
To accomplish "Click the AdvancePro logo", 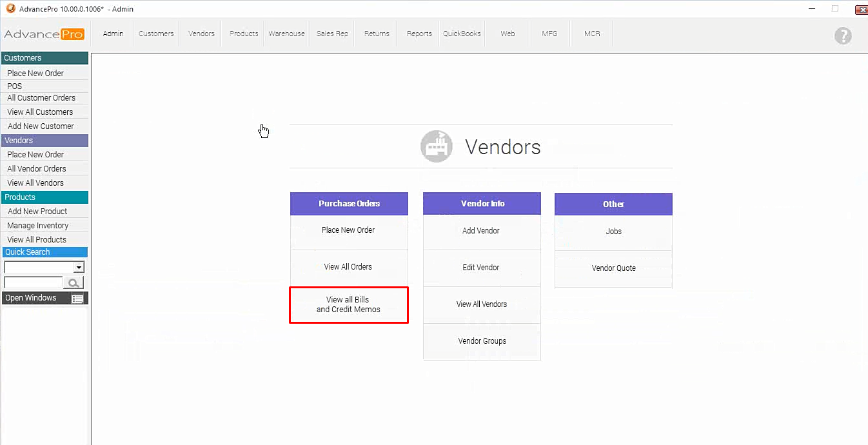I will click(44, 34).
